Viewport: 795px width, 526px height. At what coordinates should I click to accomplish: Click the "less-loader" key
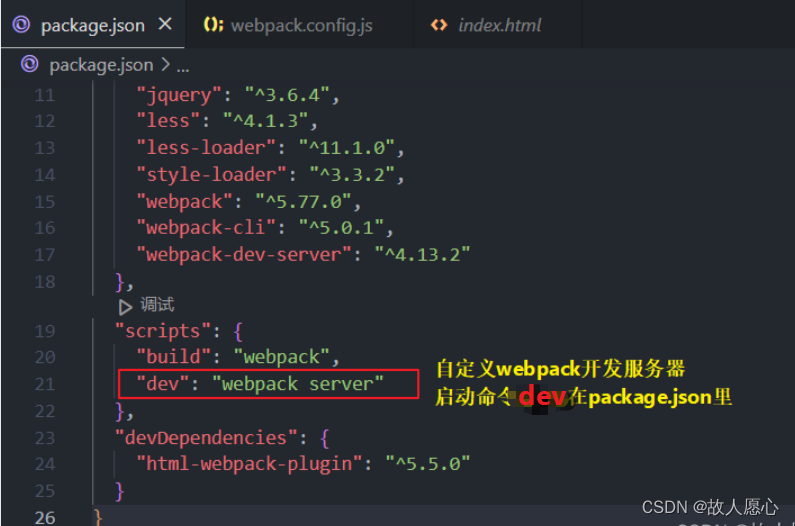coord(206,148)
